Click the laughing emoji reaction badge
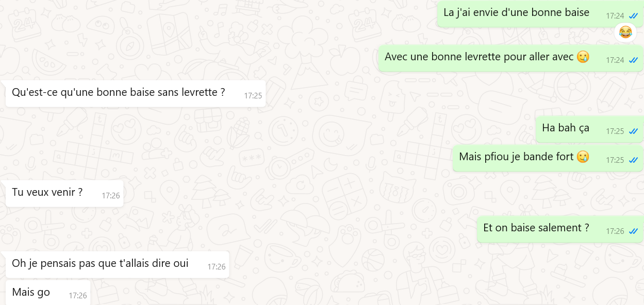Image resolution: width=644 pixels, height=305 pixels. 625,32
